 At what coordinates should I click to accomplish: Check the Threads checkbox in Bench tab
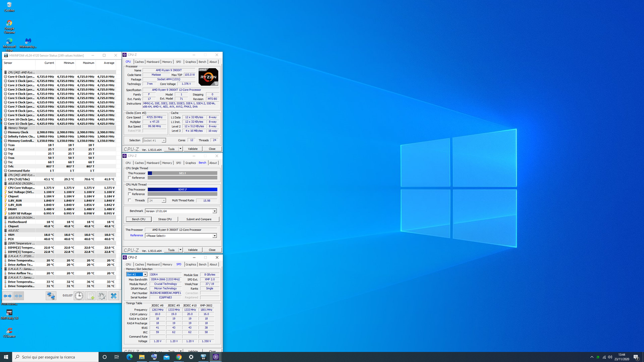coord(129,200)
